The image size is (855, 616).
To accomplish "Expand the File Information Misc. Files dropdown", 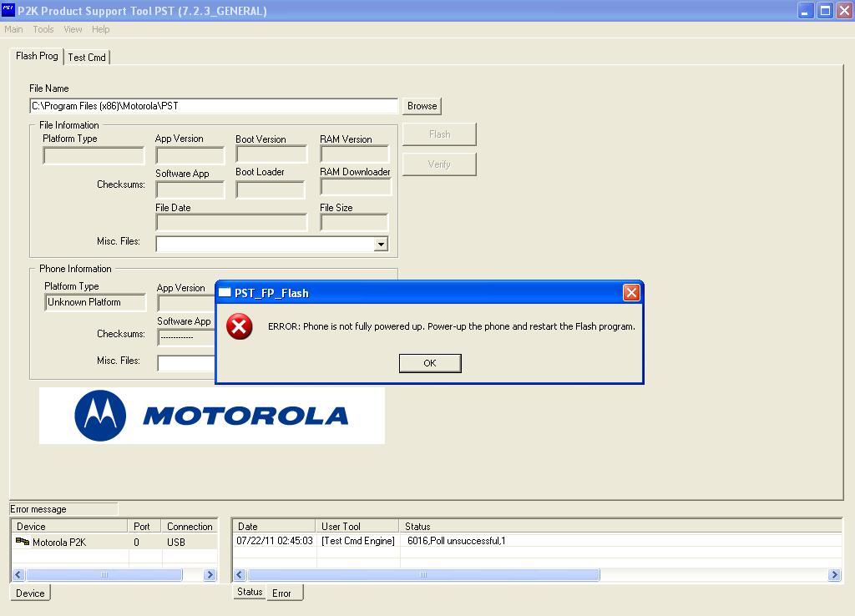I will pyautogui.click(x=382, y=245).
